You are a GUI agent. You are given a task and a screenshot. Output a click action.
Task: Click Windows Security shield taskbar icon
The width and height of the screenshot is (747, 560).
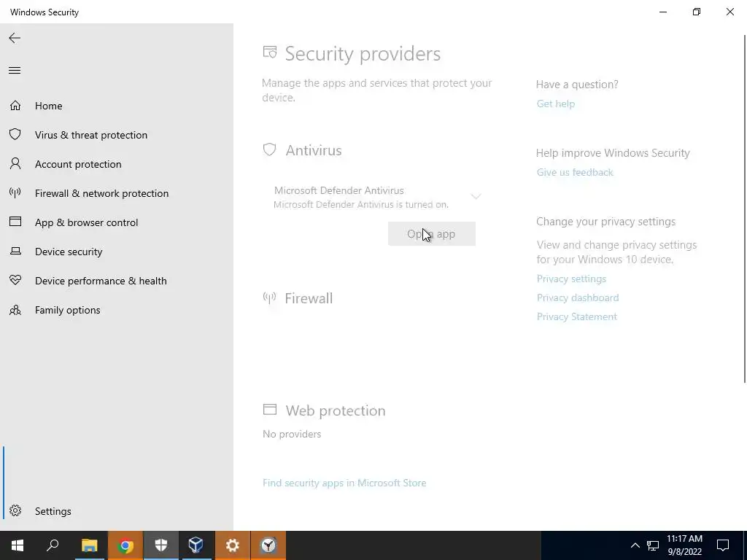[x=161, y=545]
